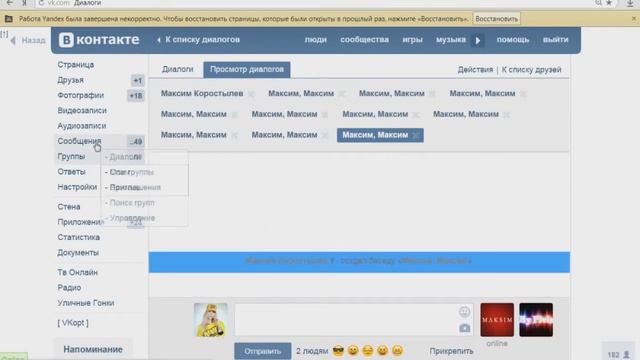
Task: Open Ответы in left sidebar
Action: tap(71, 172)
